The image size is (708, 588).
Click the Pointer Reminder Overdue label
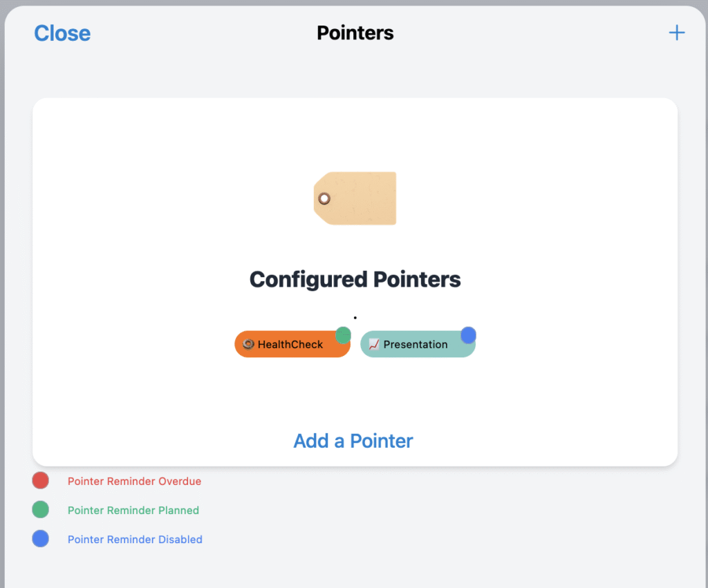click(x=135, y=481)
